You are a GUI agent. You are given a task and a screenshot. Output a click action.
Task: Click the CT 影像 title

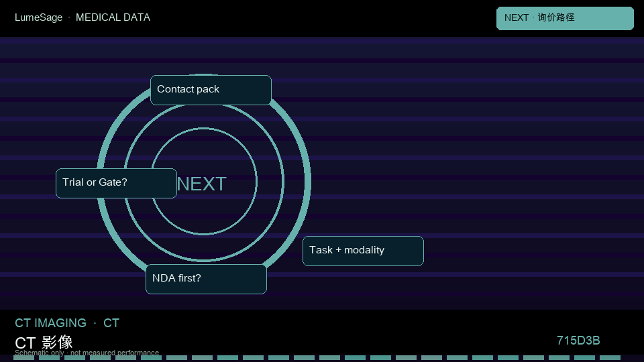[x=44, y=343]
